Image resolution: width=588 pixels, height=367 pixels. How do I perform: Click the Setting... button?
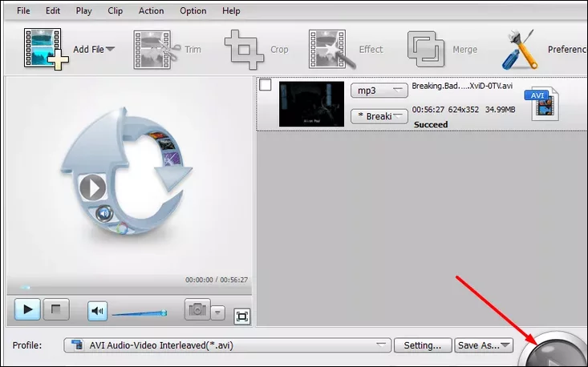point(422,345)
